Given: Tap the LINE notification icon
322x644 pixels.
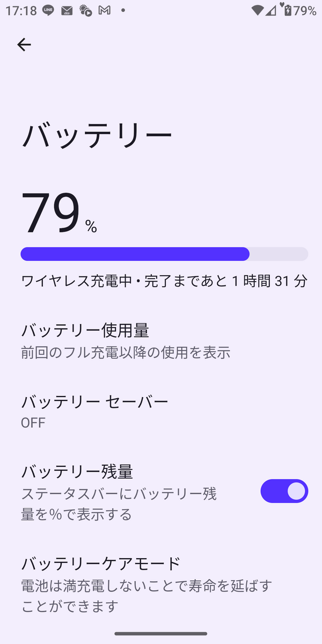Looking at the screenshot, I should tap(48, 10).
